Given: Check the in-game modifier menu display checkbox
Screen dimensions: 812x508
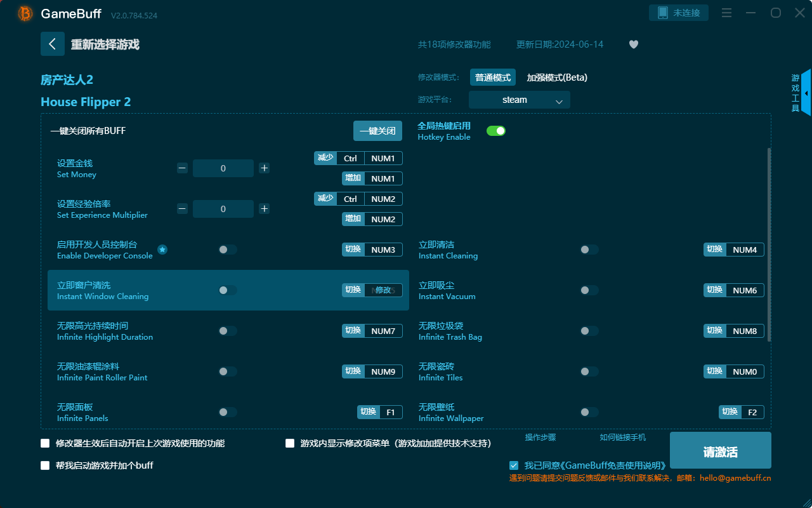Looking at the screenshot, I should [290, 443].
